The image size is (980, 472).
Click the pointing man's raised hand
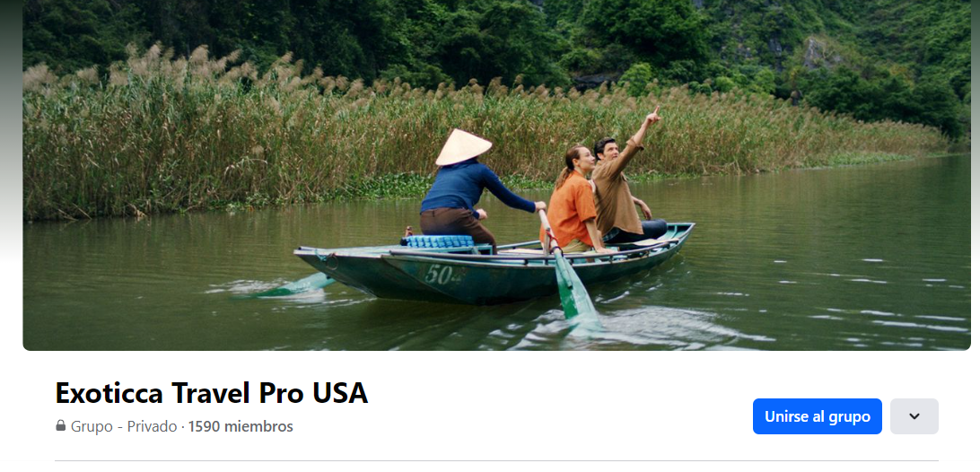[653, 116]
